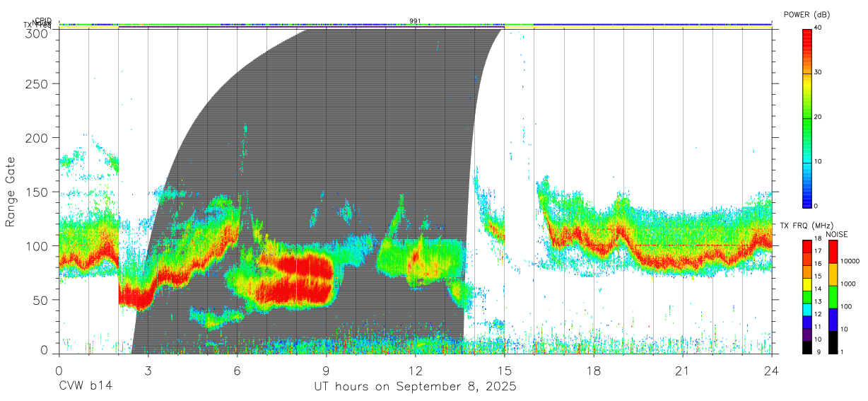Pick the black bottom segment of the NOISE legend
This screenshot has width=868, height=401.
point(832,341)
